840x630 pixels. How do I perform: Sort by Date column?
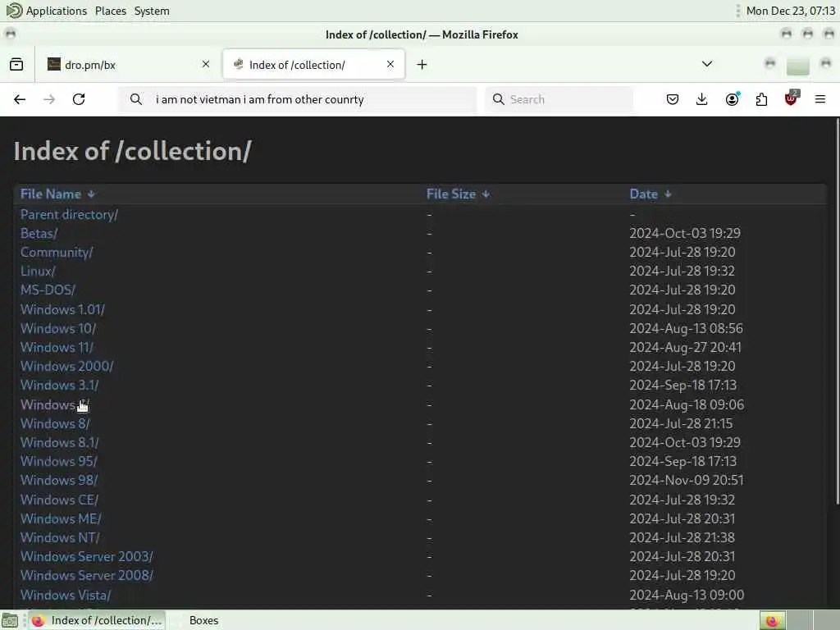(x=650, y=194)
